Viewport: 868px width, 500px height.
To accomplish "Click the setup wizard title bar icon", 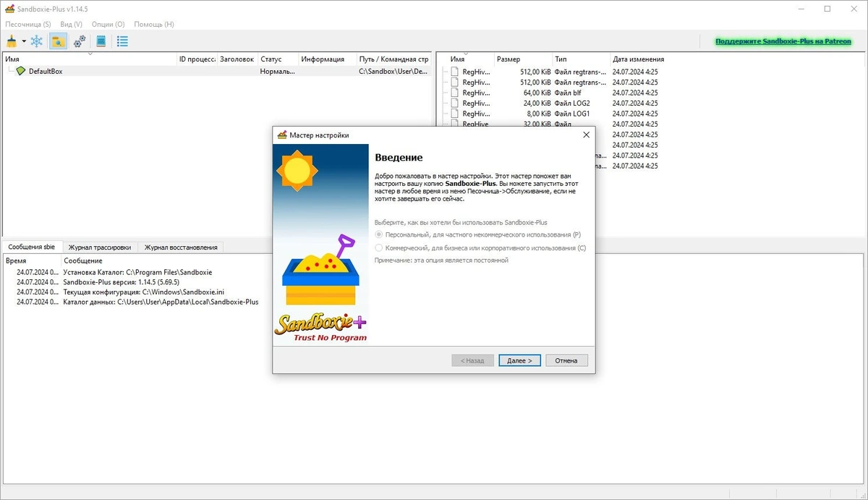I will click(x=282, y=135).
